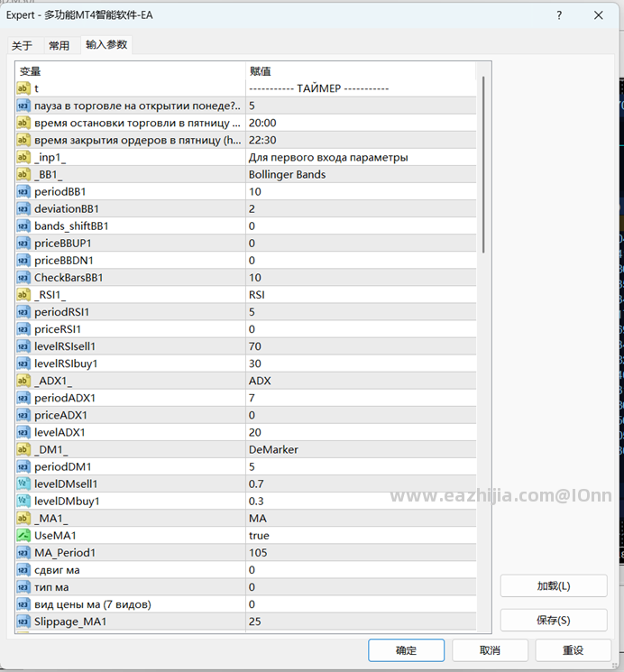Open help with the question mark button

(559, 15)
